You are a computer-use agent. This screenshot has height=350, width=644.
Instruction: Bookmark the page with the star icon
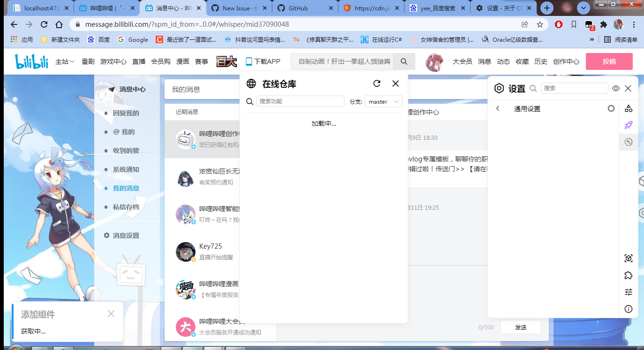coord(539,24)
